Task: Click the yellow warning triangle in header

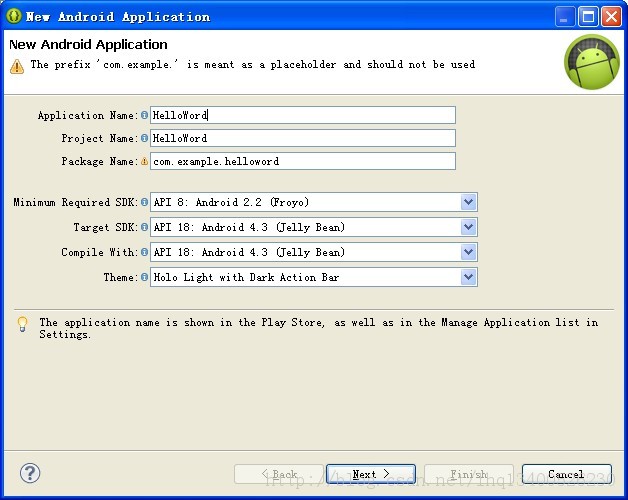Action: (17, 66)
